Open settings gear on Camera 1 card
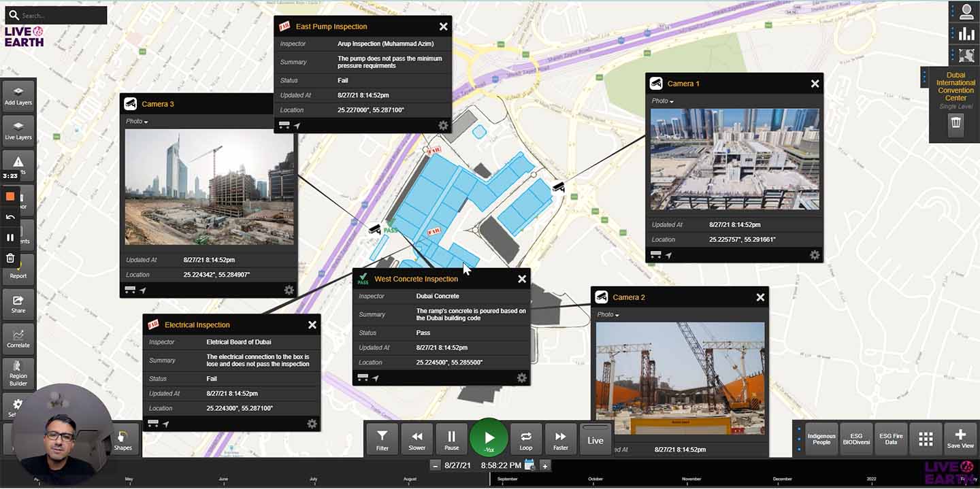Viewport: 980px width, 489px height. pos(815,255)
